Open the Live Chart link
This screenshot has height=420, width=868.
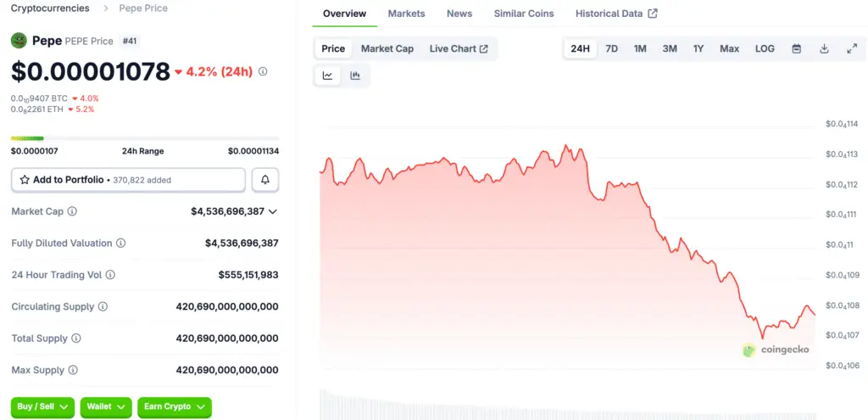[459, 48]
